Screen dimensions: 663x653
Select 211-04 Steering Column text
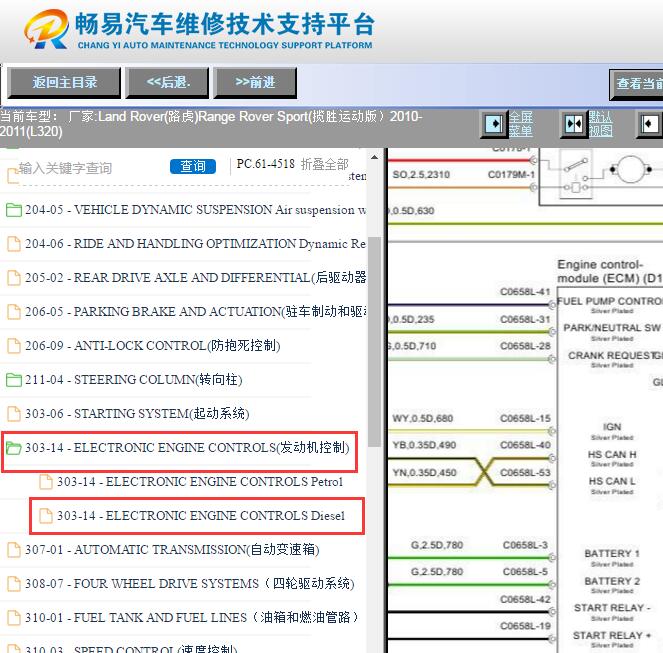134,380
